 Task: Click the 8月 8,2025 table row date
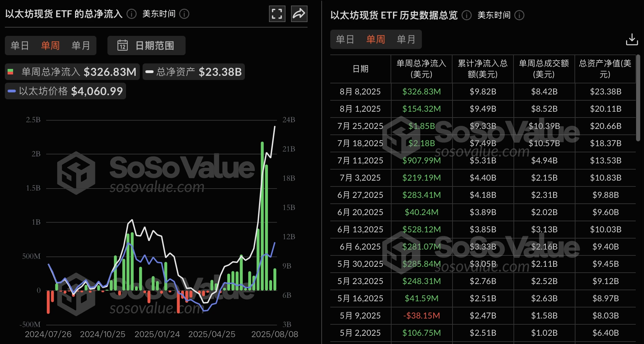tap(360, 92)
